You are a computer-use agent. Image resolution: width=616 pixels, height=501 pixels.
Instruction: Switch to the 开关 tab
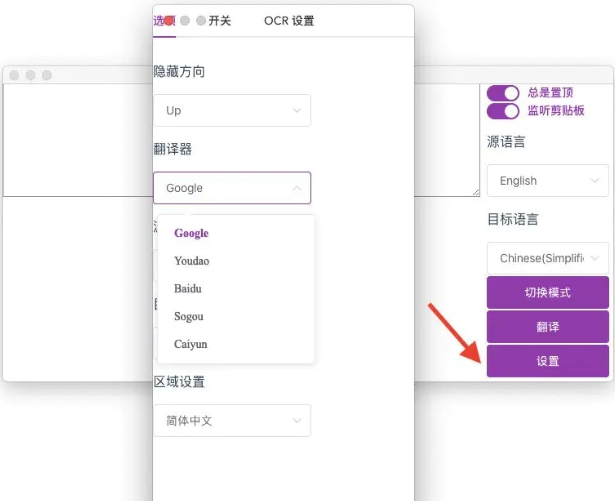(220, 20)
